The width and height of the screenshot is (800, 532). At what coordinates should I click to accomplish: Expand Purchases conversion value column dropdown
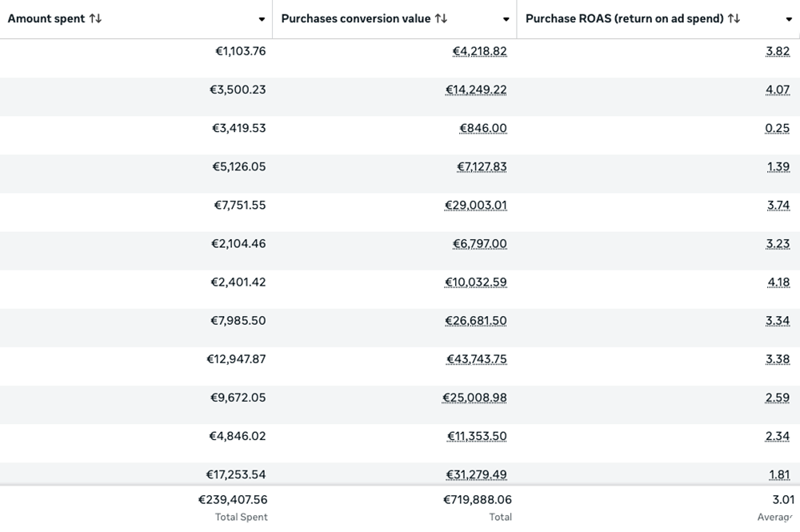506,19
